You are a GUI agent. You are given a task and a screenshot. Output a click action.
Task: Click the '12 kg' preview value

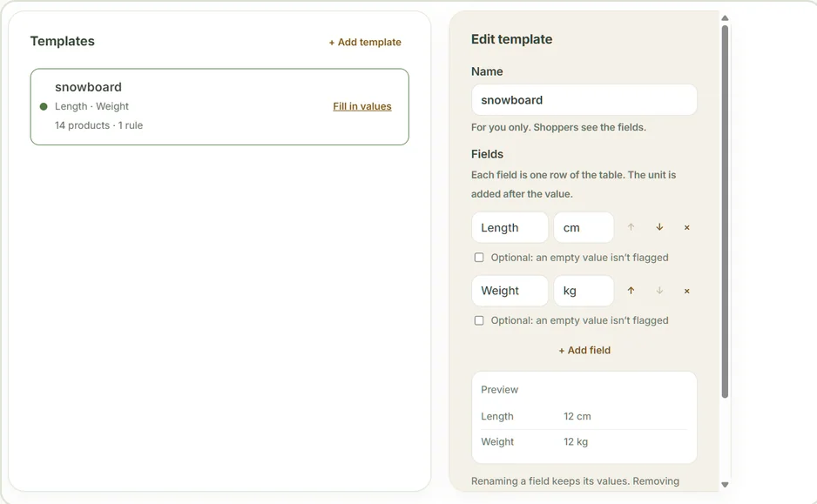point(576,441)
